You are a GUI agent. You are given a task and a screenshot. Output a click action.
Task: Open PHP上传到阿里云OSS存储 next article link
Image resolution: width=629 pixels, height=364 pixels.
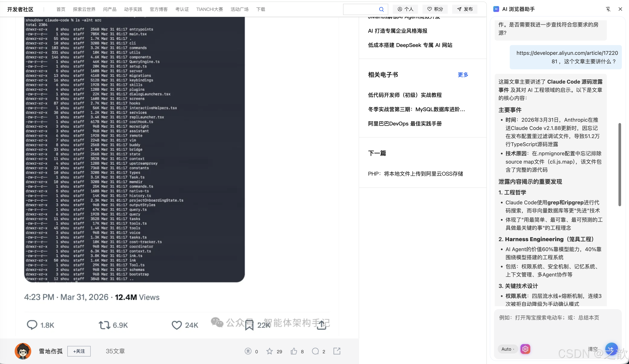(415, 174)
